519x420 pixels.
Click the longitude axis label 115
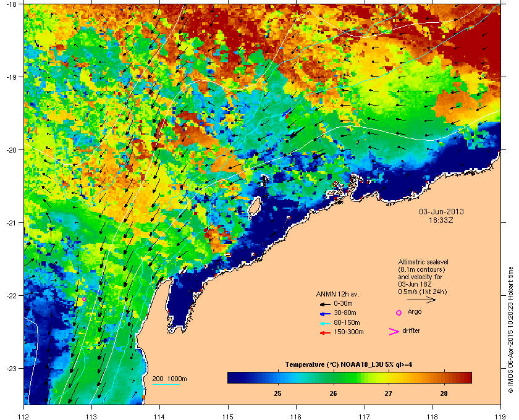(228, 417)
